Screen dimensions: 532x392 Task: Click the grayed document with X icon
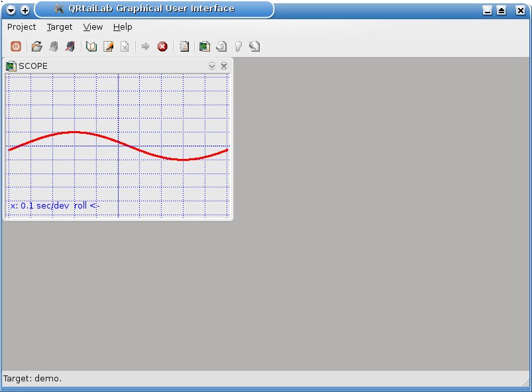125,46
